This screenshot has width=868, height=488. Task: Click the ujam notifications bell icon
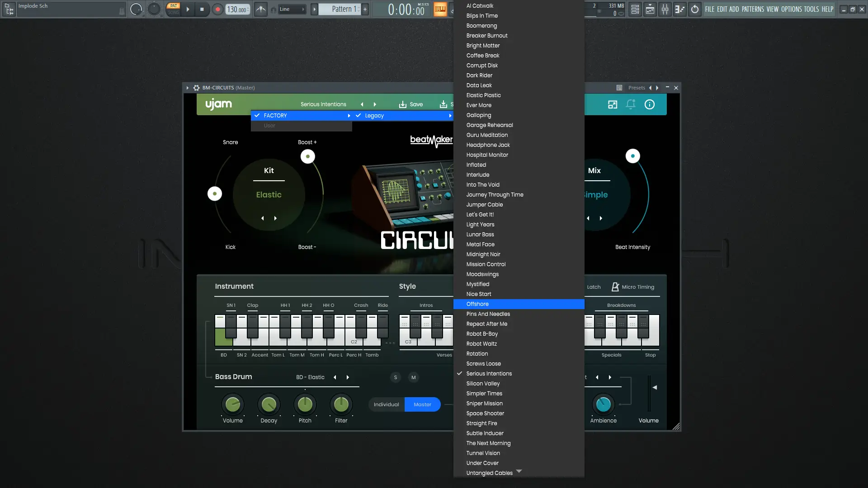[631, 104]
